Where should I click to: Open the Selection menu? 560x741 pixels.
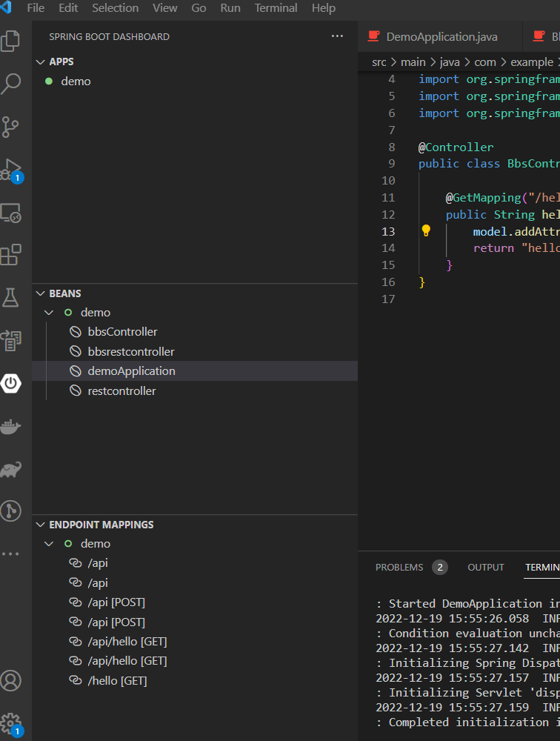click(116, 8)
